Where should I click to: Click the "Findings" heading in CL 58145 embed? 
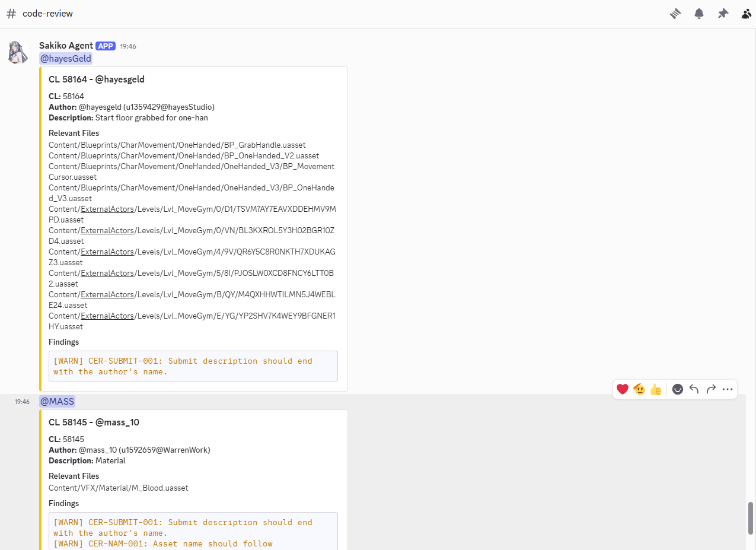coord(63,503)
